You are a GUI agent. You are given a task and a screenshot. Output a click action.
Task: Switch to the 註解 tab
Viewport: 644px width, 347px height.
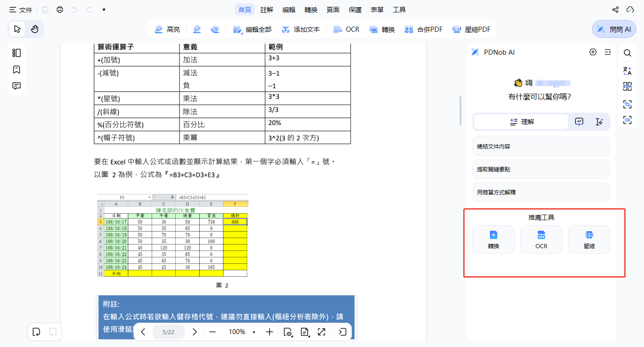(267, 10)
